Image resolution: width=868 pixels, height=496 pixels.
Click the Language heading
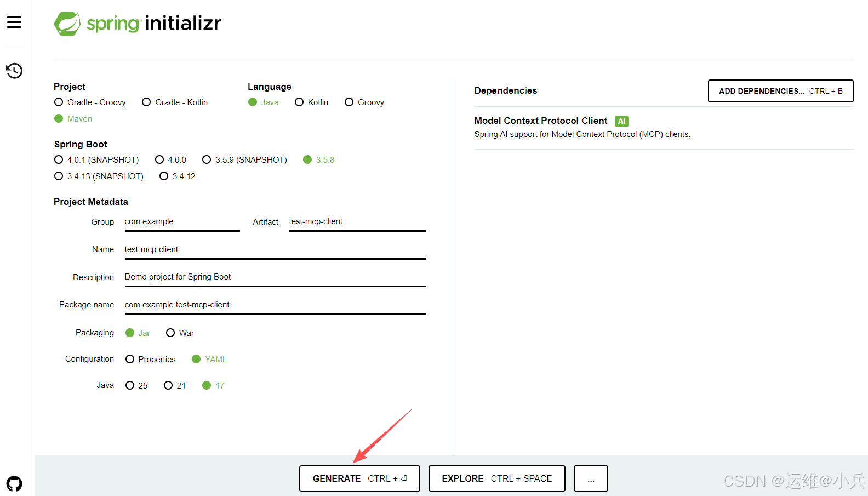coord(270,87)
